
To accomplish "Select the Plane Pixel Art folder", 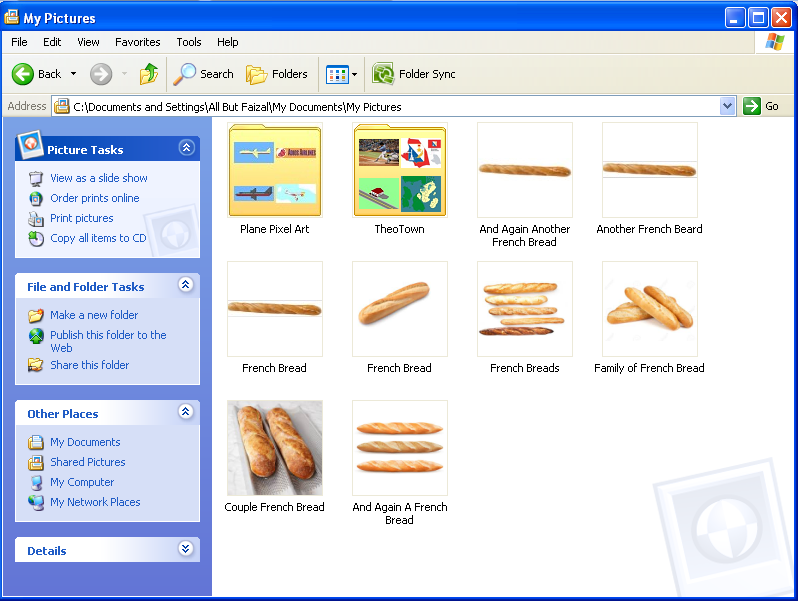I will click(x=275, y=170).
